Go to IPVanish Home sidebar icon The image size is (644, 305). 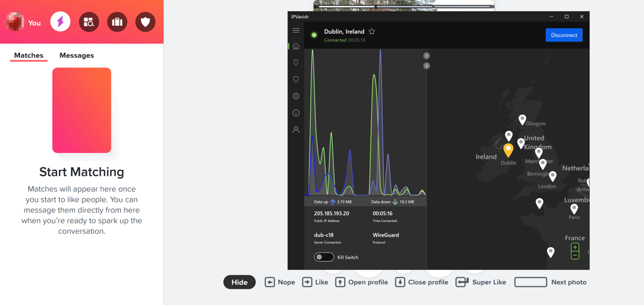coord(296,46)
